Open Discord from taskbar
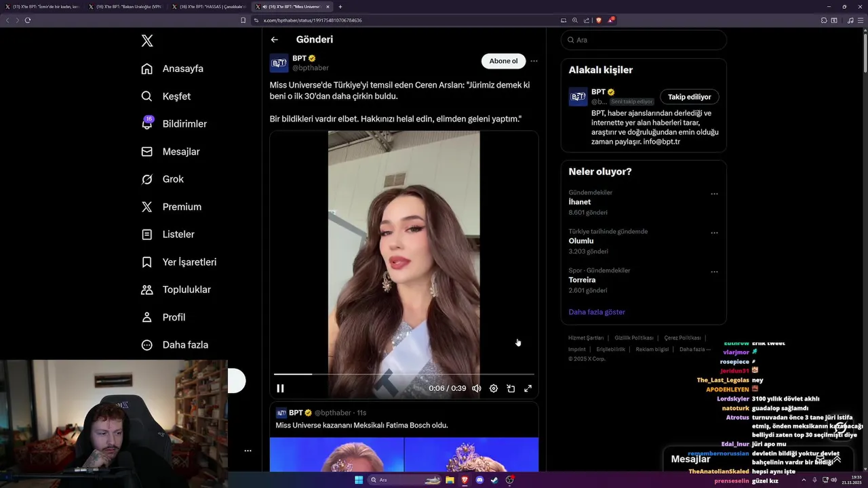Viewport: 868px width, 488px height. pos(479,480)
